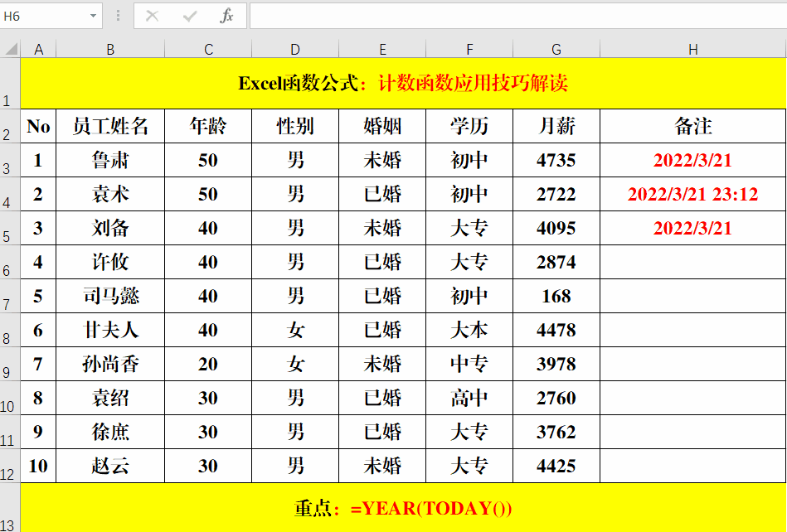Screen dimensions: 787x532
Task: Select column D header
Action: (x=295, y=49)
